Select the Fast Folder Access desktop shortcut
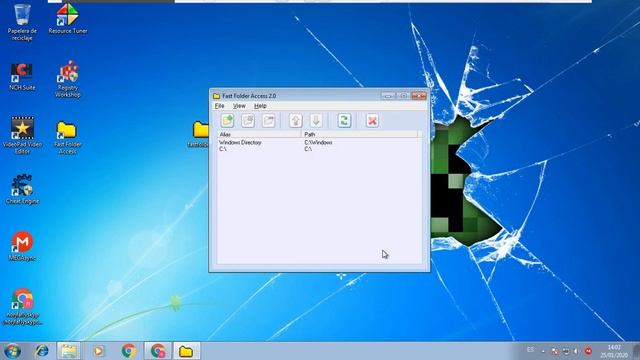 [x=67, y=138]
